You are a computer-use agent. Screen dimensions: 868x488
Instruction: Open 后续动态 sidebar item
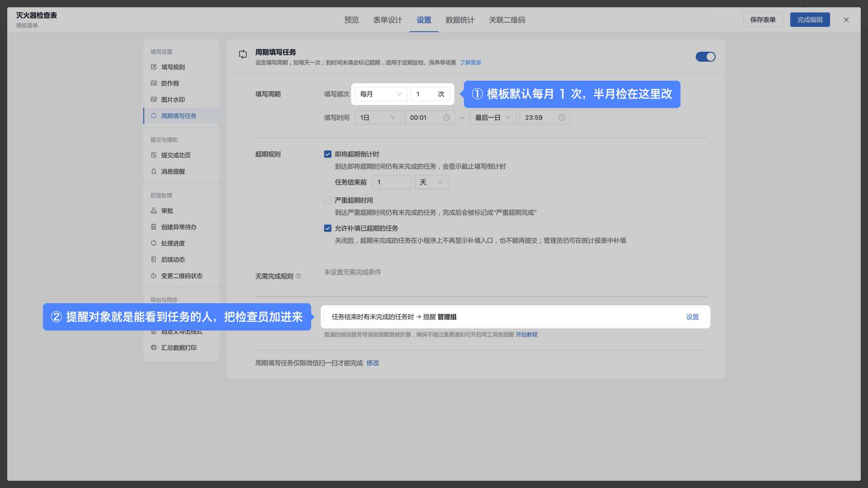point(181,260)
